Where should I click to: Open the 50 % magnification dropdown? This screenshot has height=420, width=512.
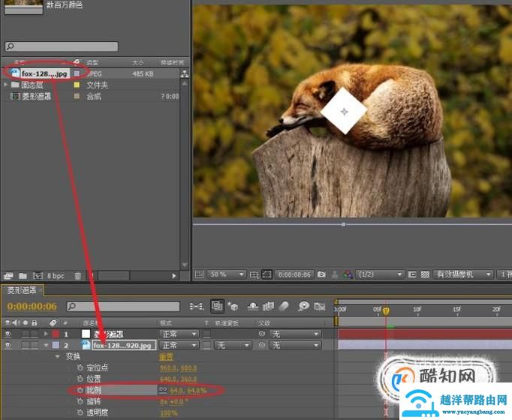point(227,274)
